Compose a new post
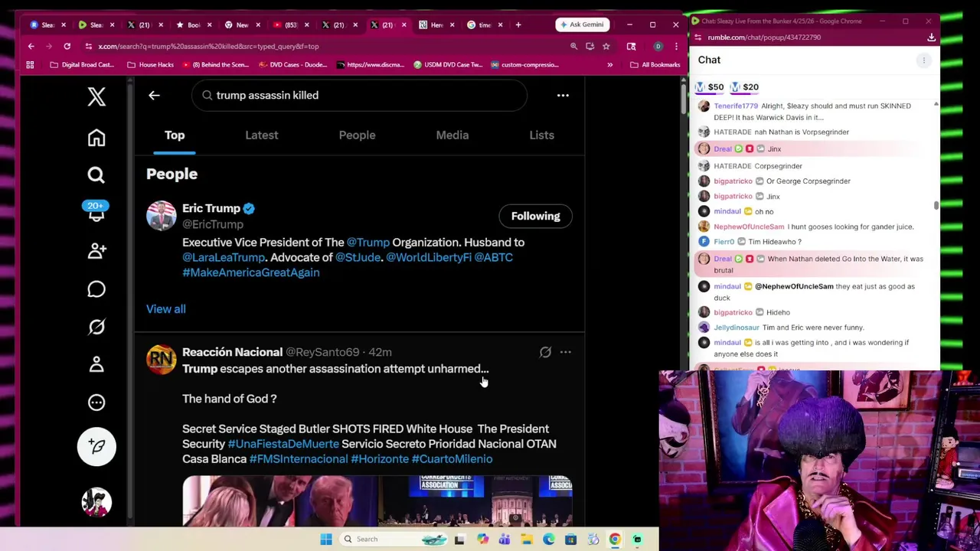This screenshot has width=980, height=551. [96, 446]
